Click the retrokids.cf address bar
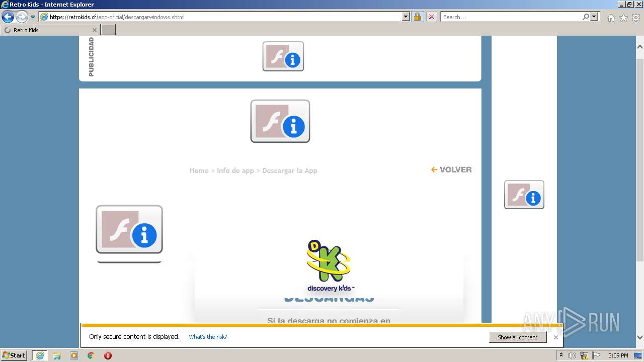Viewport: 644px width, 362px height. (x=224, y=17)
